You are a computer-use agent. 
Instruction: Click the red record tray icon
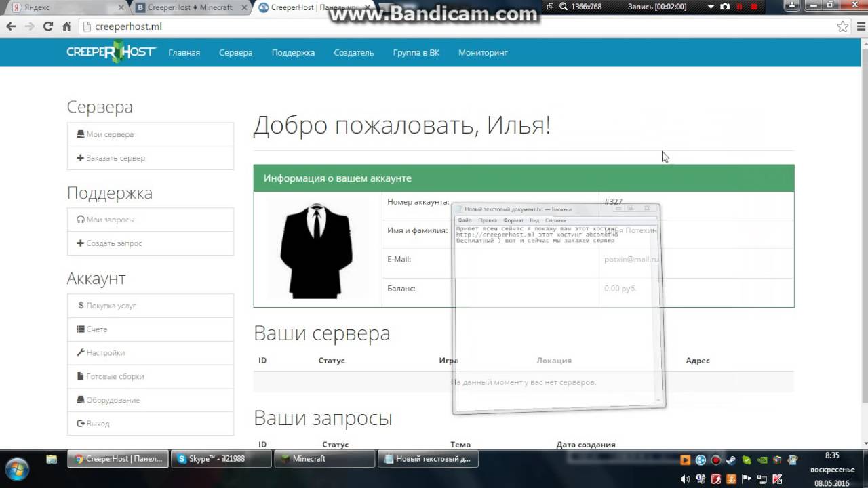pos(715,460)
